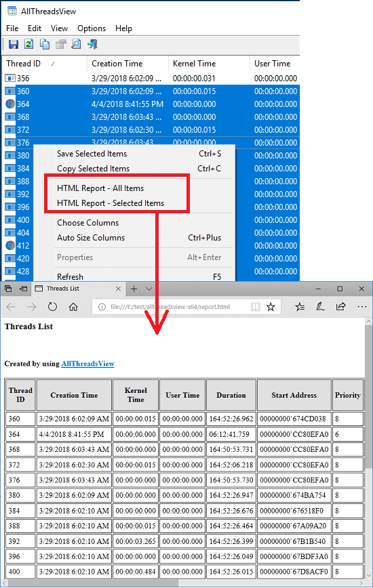373x588 pixels.
Task: Click the browser Back arrow
Action: (11, 307)
